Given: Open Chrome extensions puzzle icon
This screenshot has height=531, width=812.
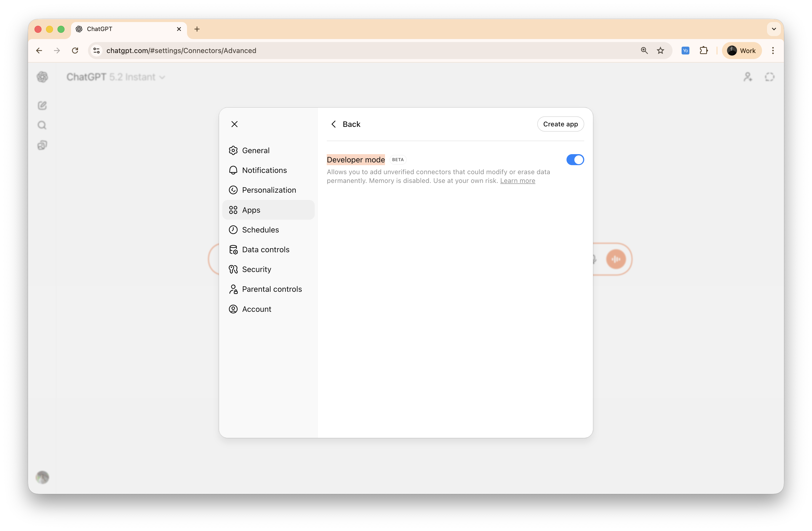Looking at the screenshot, I should tap(704, 50).
